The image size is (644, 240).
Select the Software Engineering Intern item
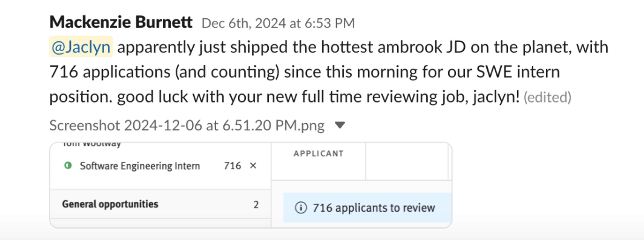click(140, 166)
